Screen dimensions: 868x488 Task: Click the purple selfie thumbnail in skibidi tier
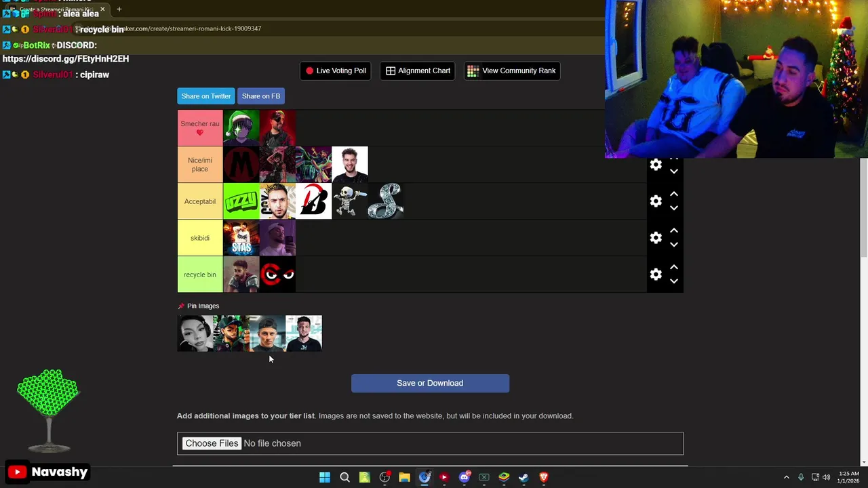(x=277, y=238)
